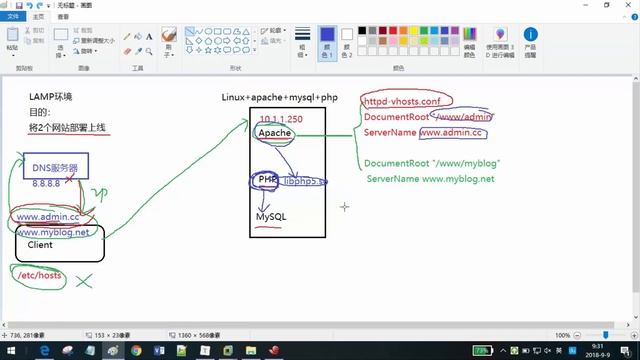Click the Copy button under Cut
This screenshot has height=360, width=640.
[x=34, y=41]
